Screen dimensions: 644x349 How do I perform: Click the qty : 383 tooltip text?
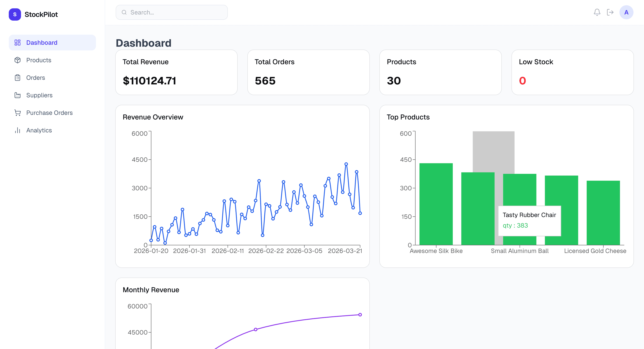point(515,225)
